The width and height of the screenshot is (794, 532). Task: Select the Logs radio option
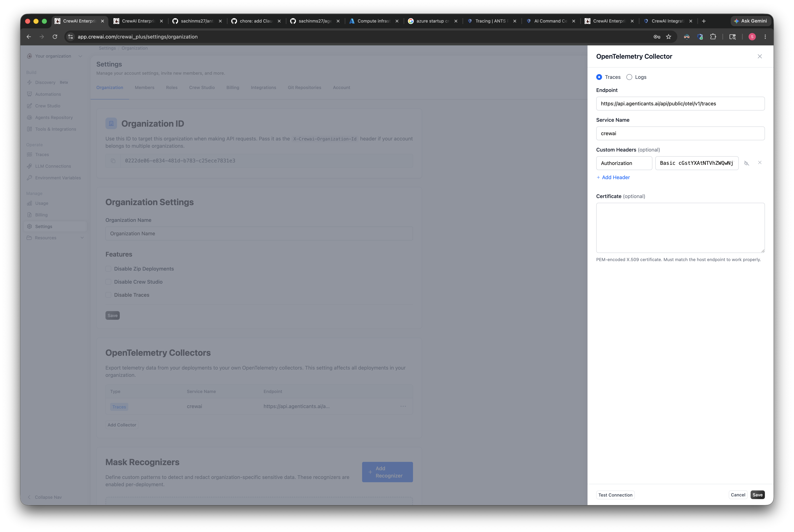[x=629, y=77]
